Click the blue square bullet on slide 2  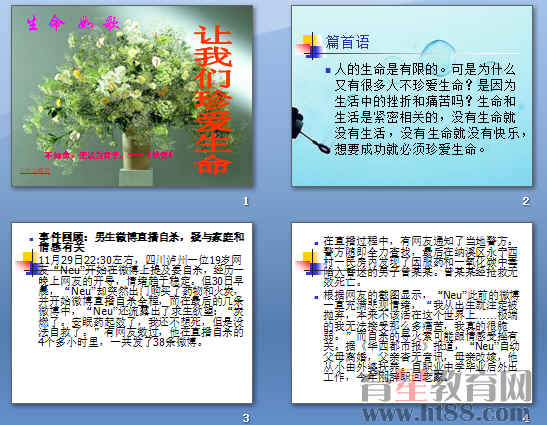(x=328, y=70)
